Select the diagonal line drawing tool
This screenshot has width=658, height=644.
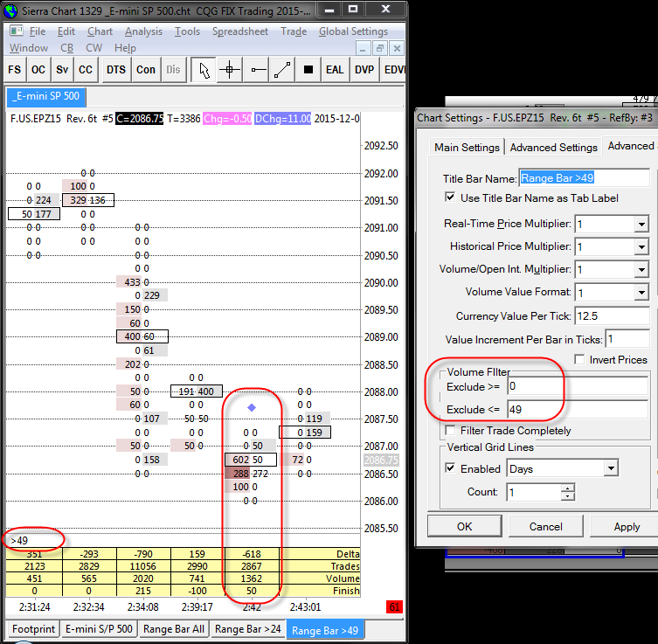pos(282,70)
